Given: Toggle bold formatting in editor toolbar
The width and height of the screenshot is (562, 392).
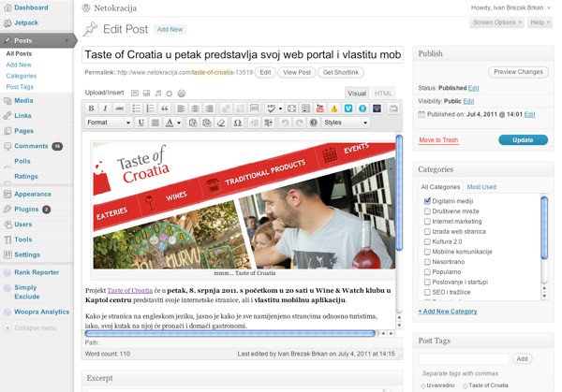Looking at the screenshot, I should 92,109.
